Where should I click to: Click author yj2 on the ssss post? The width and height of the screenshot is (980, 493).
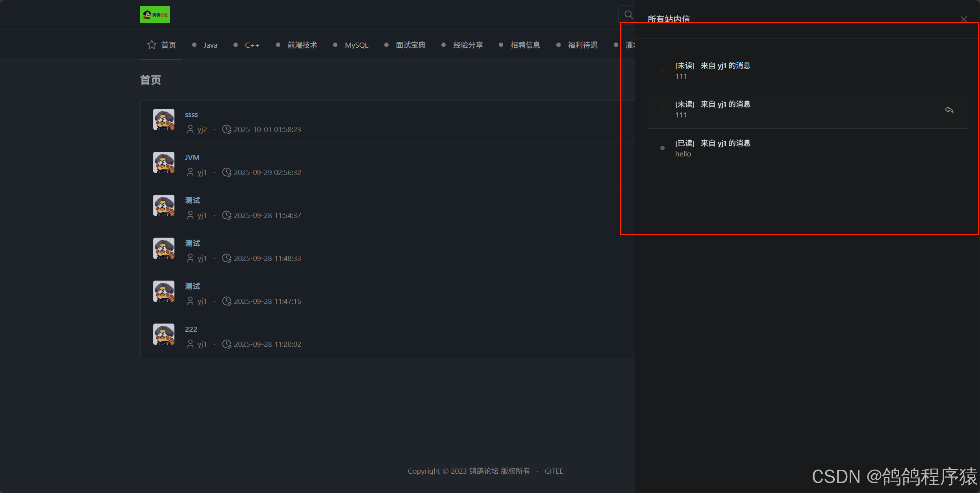[x=202, y=130]
